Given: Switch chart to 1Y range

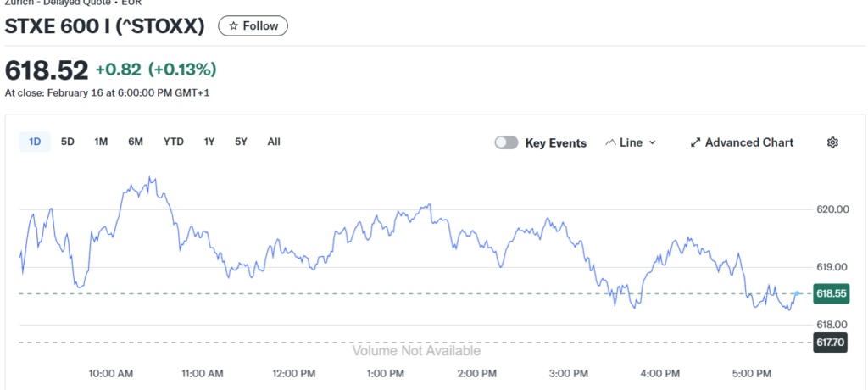Looking at the screenshot, I should [x=209, y=142].
